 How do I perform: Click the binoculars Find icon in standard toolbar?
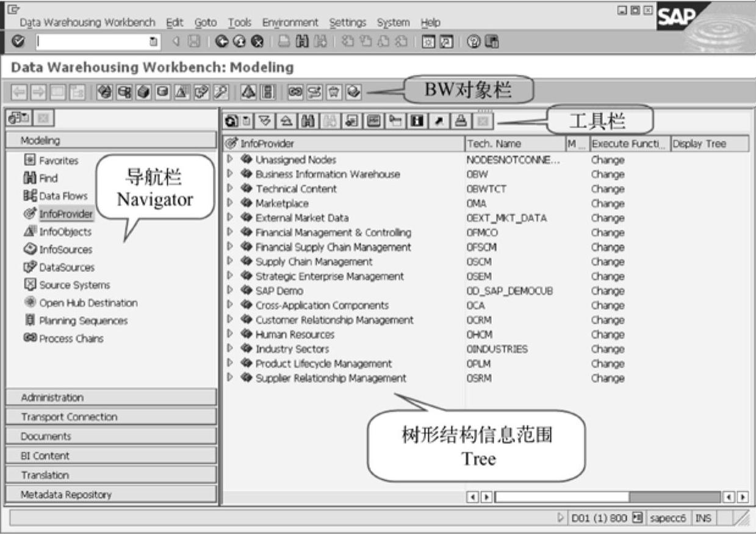pos(302,42)
